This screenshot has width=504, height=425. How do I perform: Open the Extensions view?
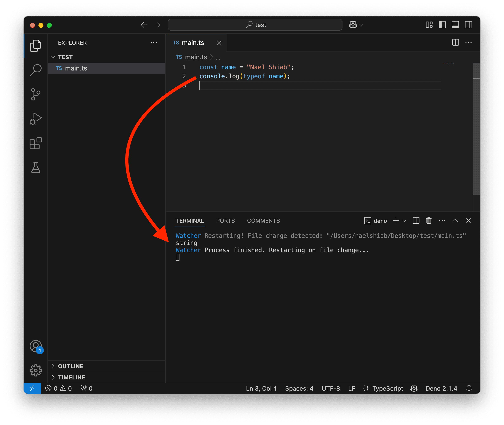pos(36,143)
